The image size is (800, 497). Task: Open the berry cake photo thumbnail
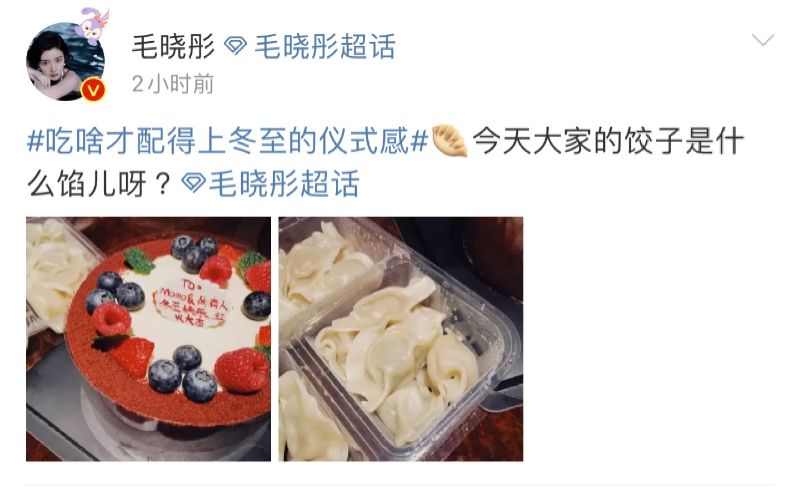148,339
